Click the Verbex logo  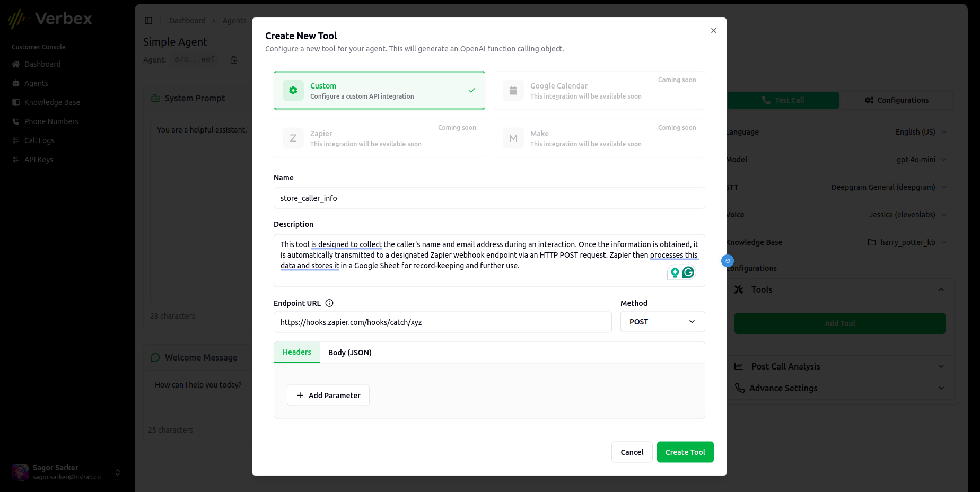(x=50, y=19)
